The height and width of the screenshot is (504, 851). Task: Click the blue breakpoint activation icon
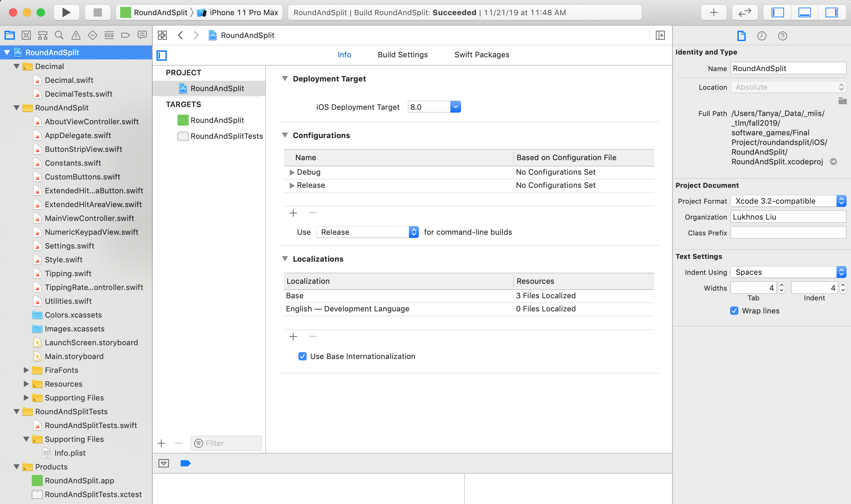click(185, 463)
